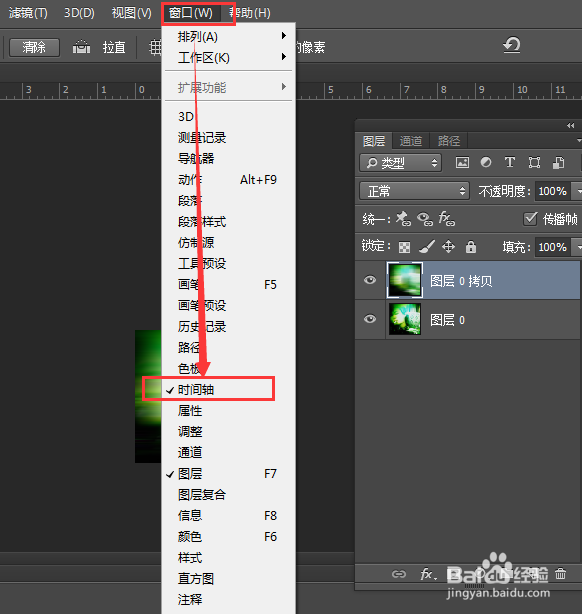Choose 颜色 F6 menu item
The width and height of the screenshot is (582, 614).
[228, 536]
